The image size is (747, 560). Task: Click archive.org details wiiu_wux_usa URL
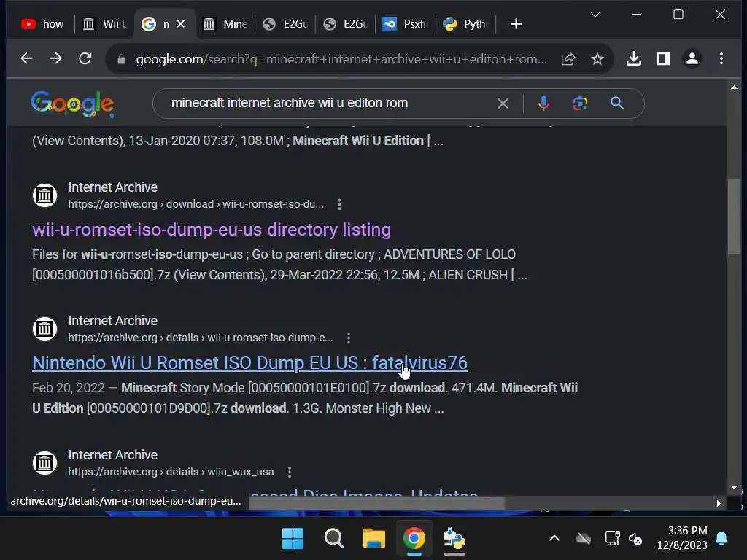[x=171, y=472]
